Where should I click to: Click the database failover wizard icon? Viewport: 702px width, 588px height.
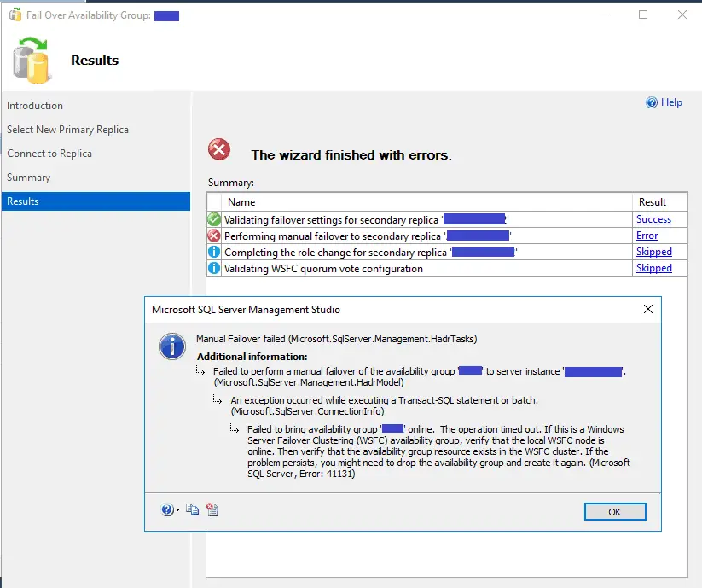pyautogui.click(x=31, y=61)
